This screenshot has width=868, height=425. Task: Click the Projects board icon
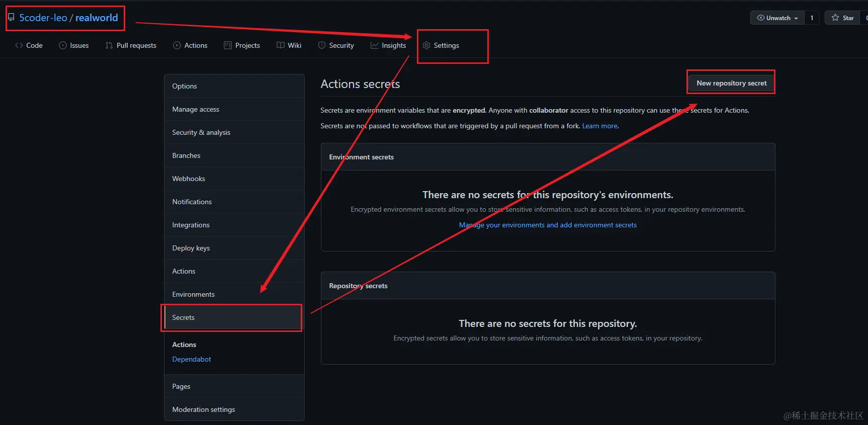pyautogui.click(x=228, y=45)
